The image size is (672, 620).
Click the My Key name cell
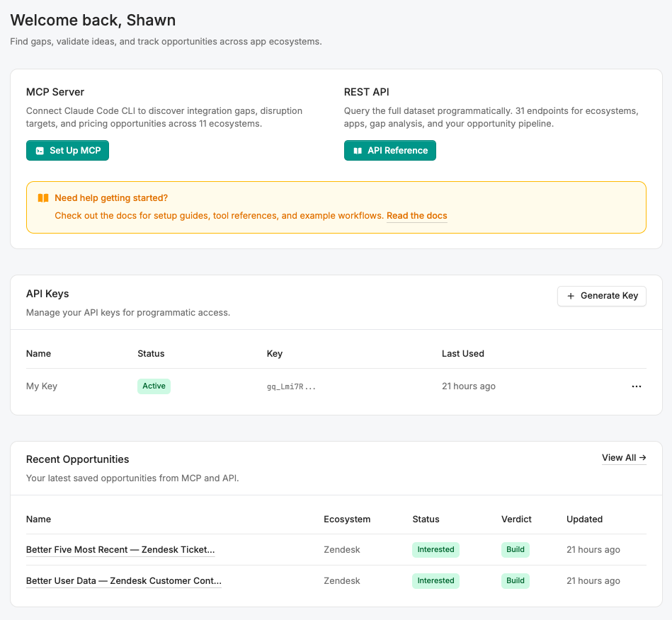[x=42, y=386]
